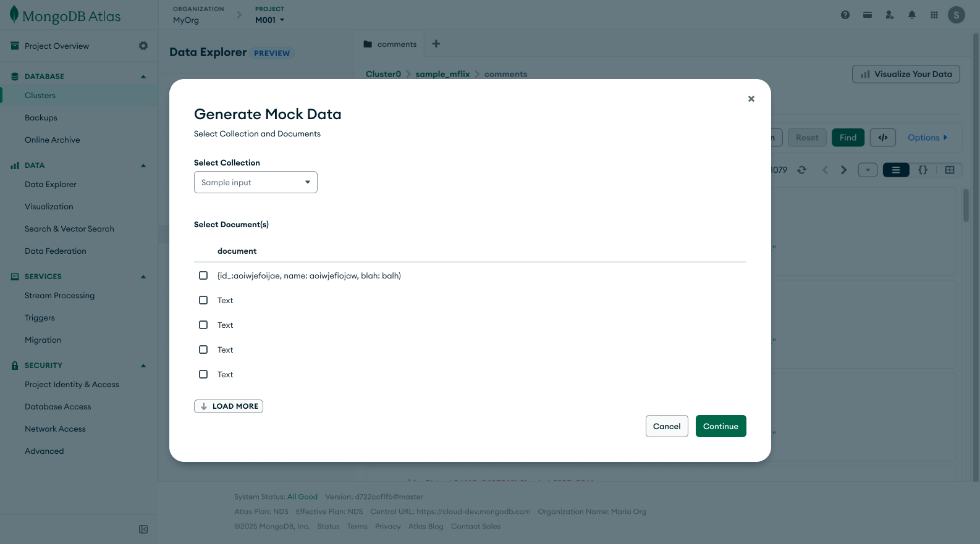980x544 pixels.
Task: Open Contact Sales footer link
Action: [476, 527]
